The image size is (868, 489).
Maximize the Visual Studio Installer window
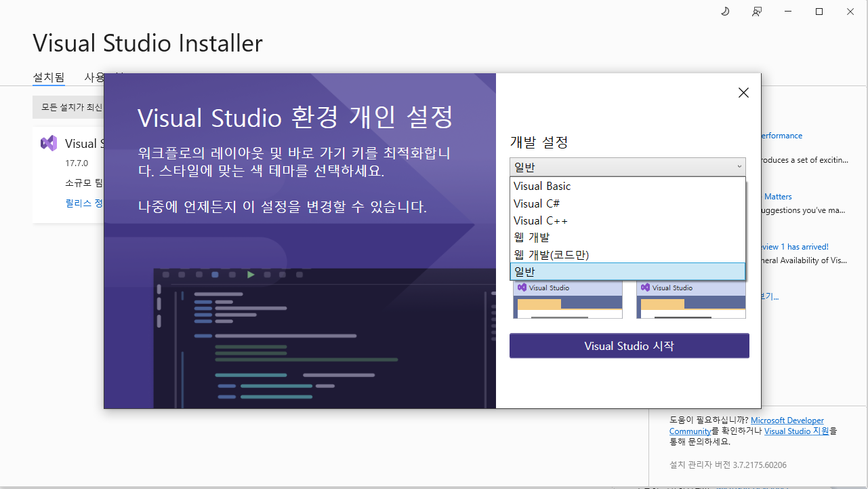tap(819, 12)
